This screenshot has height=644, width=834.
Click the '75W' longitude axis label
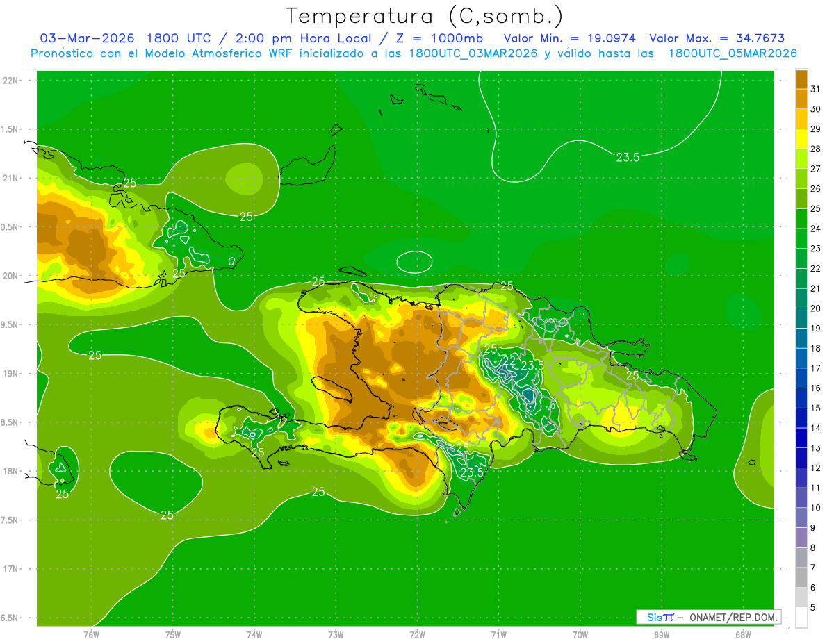point(173,634)
